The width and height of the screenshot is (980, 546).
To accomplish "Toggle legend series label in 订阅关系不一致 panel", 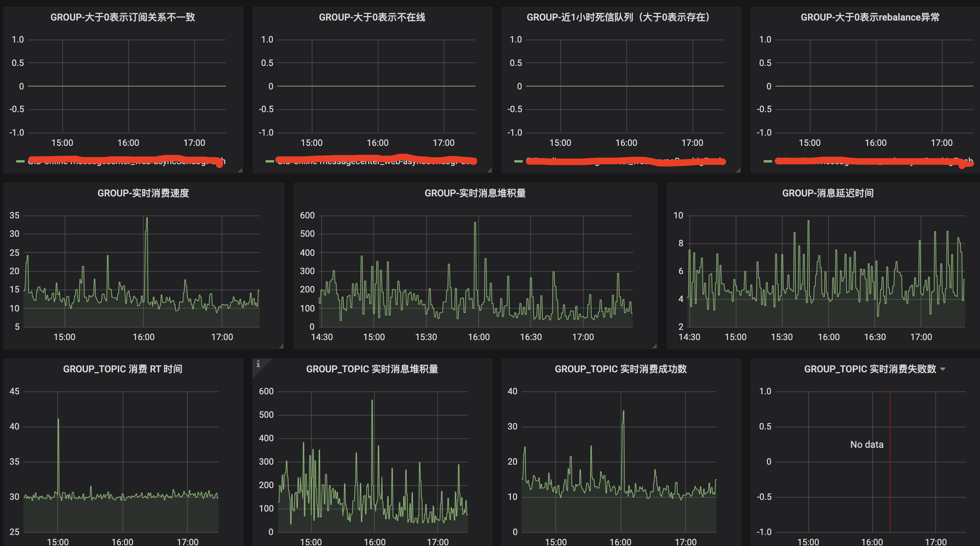I will pyautogui.click(x=125, y=162).
